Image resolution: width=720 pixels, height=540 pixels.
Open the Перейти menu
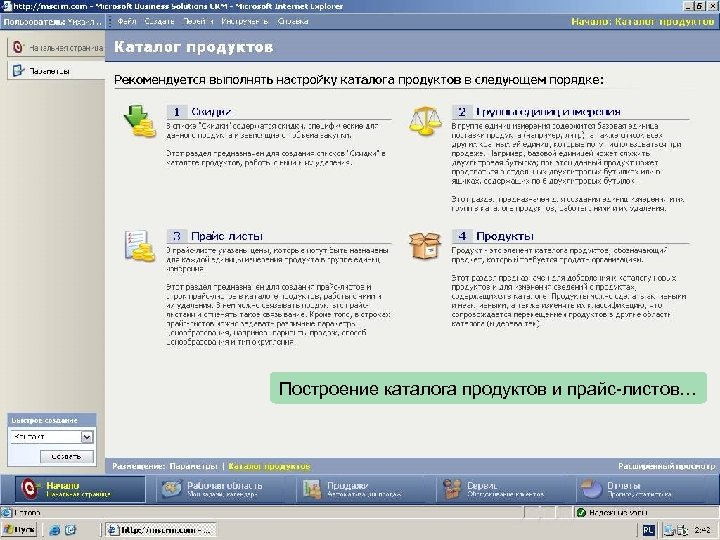[x=198, y=22]
